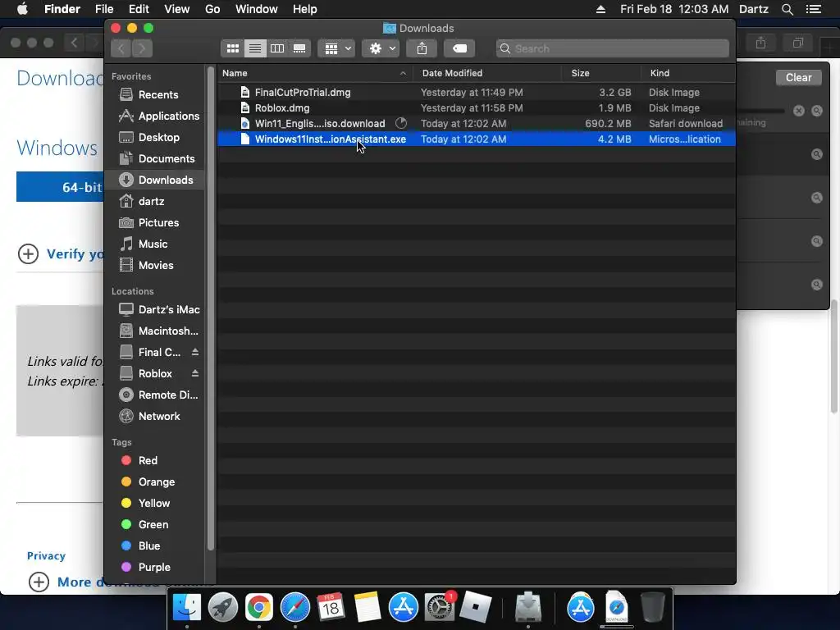Viewport: 840px width, 630px height.
Task: Open the gear Action menu
Action: pos(381,48)
